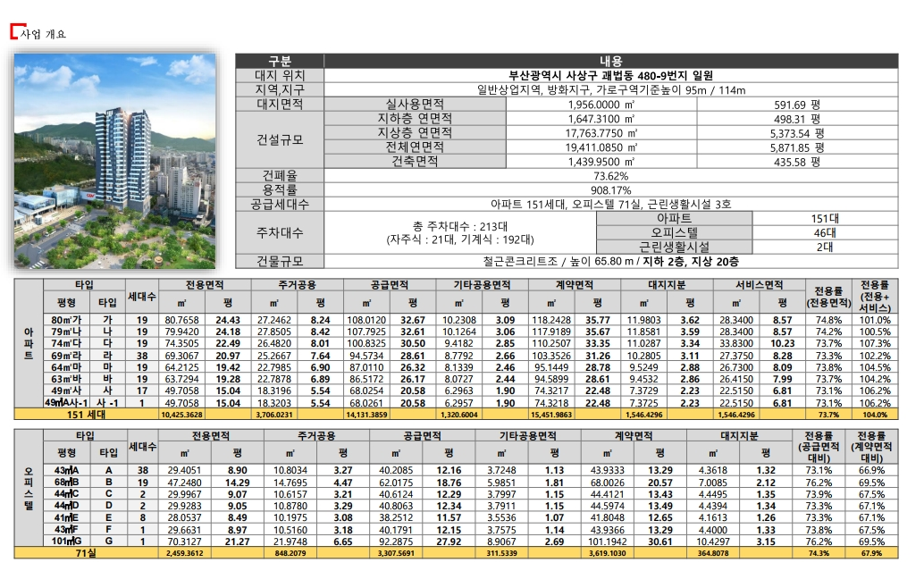924x571 pixels.
Task: Select the '74㎡다' apartment type row
Action: click(x=470, y=343)
